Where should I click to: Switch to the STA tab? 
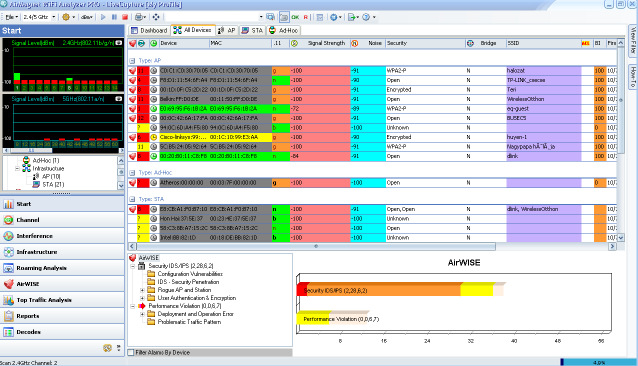[252, 30]
